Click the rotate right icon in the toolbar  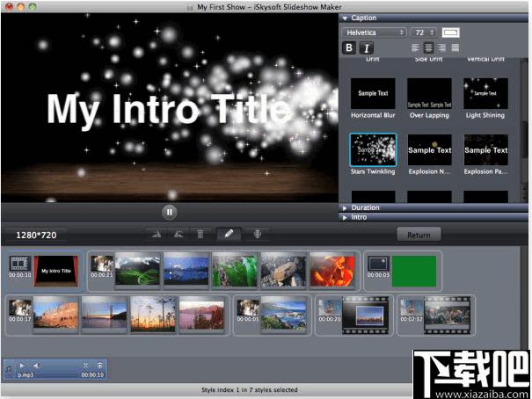[179, 234]
